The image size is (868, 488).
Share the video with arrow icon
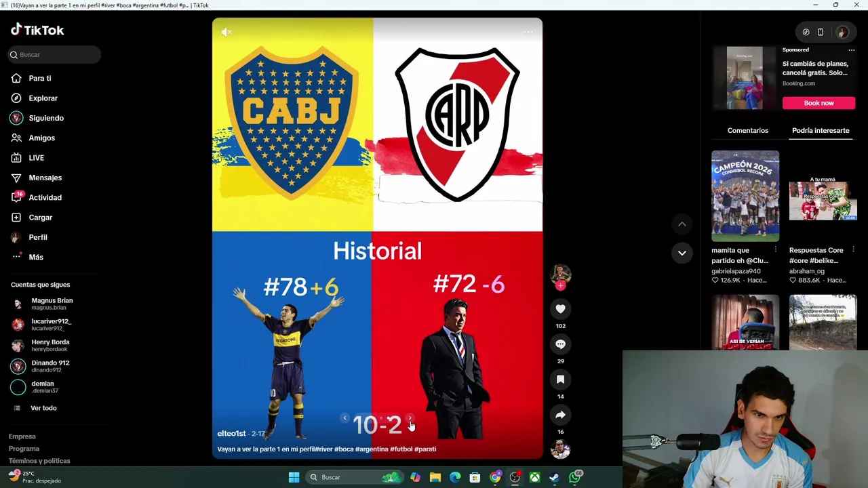click(560, 415)
